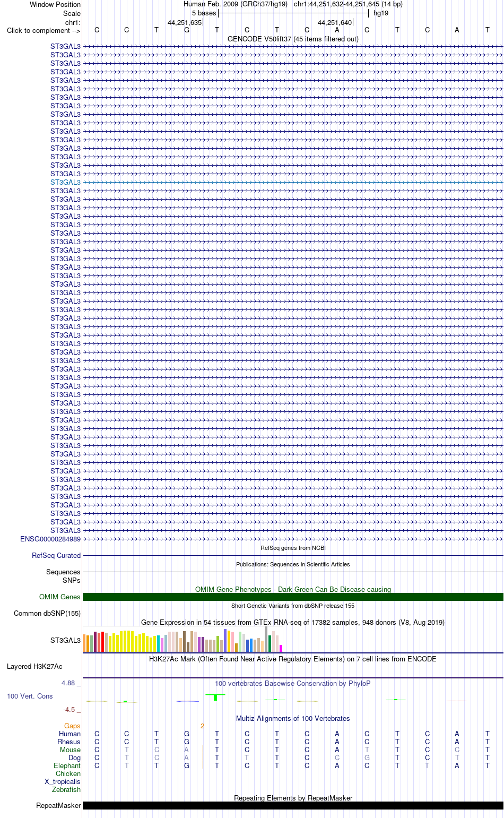
Task: Select the Human alignment row label
Action: click(x=69, y=734)
